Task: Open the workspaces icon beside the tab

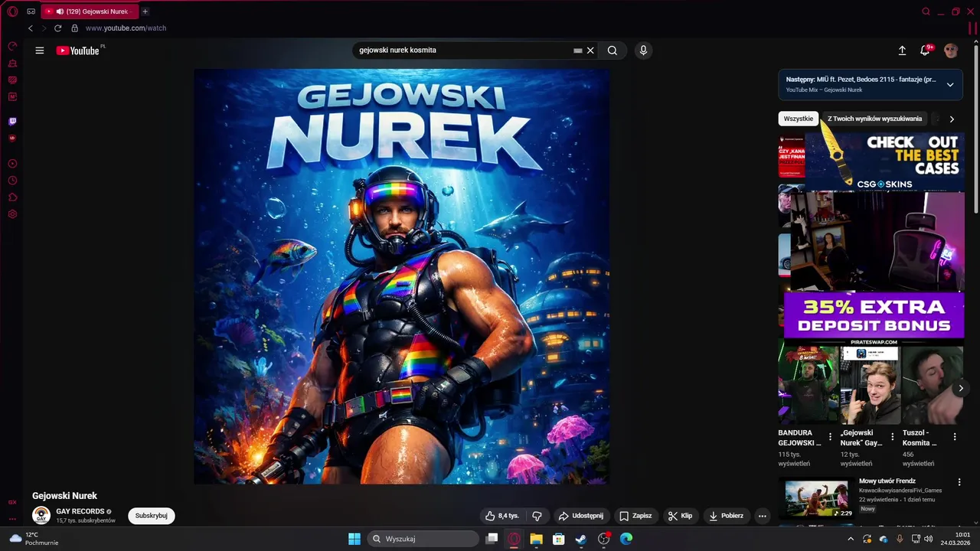Action: coord(31,11)
